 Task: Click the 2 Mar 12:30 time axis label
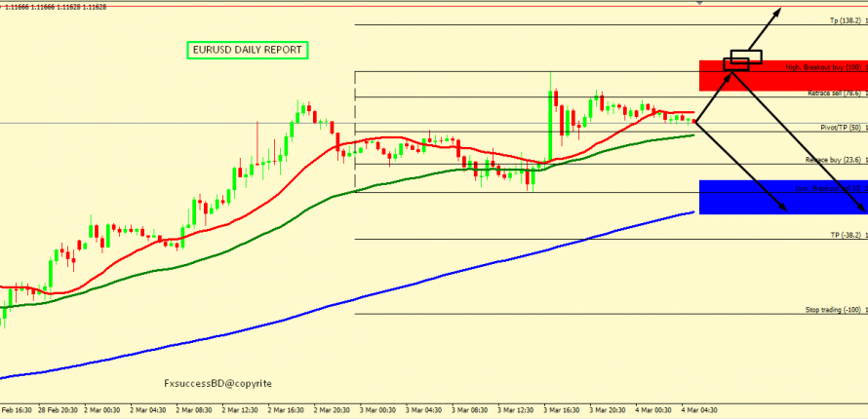pyautogui.click(x=239, y=410)
